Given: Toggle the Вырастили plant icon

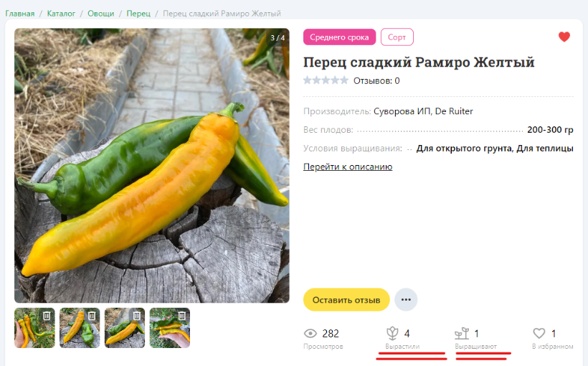Looking at the screenshot, I should (x=392, y=333).
